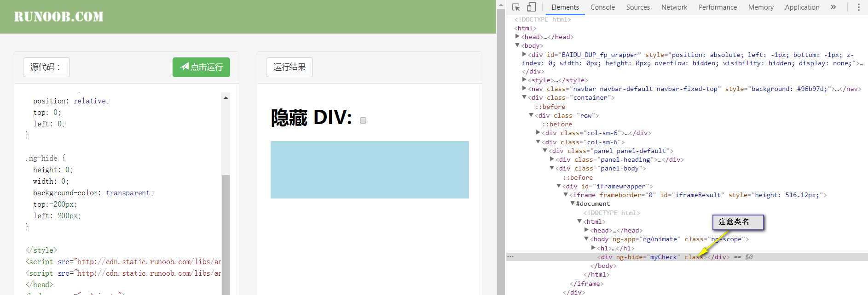The height and width of the screenshot is (295, 868).
Task: Click the ellipsis beside the selected div line
Action: pos(510,257)
